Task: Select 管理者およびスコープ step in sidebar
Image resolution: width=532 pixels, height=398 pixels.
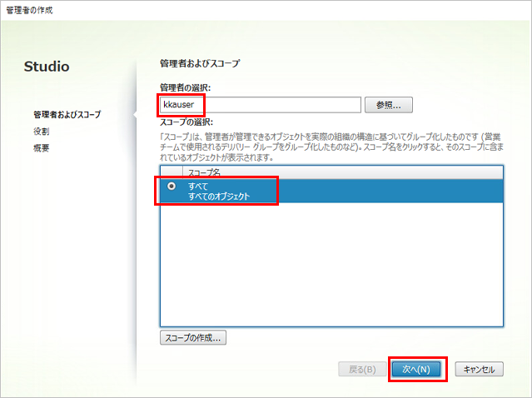Action: (67, 115)
